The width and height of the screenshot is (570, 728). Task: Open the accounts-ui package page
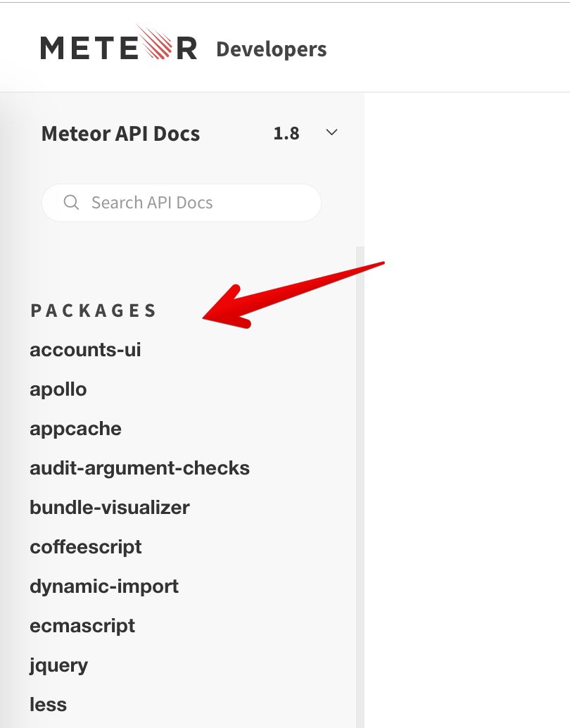tap(85, 350)
